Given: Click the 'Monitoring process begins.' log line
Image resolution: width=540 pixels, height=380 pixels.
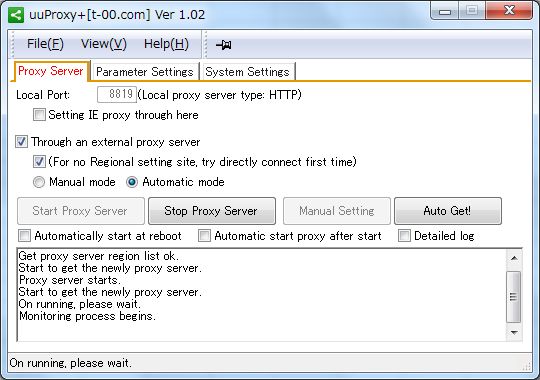Looking at the screenshot, I should (x=87, y=316).
